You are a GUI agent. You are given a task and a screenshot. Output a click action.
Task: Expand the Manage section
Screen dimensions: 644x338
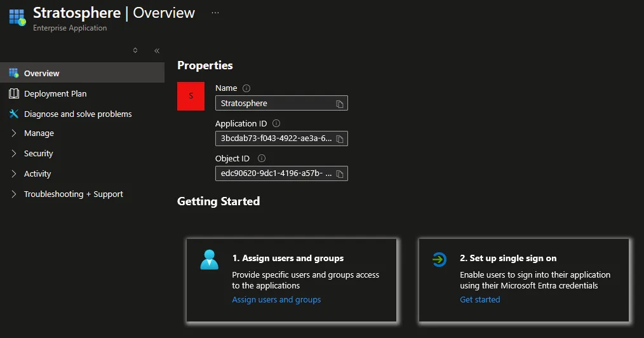[x=14, y=133]
